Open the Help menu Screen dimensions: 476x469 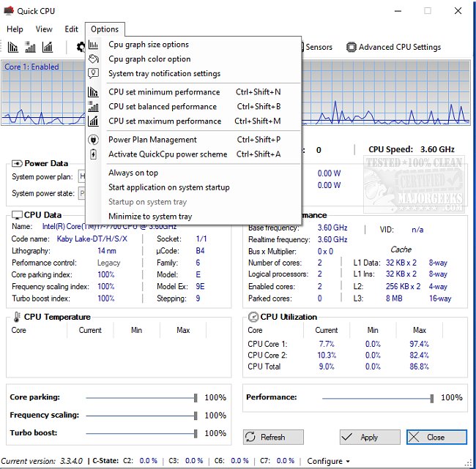(15, 29)
